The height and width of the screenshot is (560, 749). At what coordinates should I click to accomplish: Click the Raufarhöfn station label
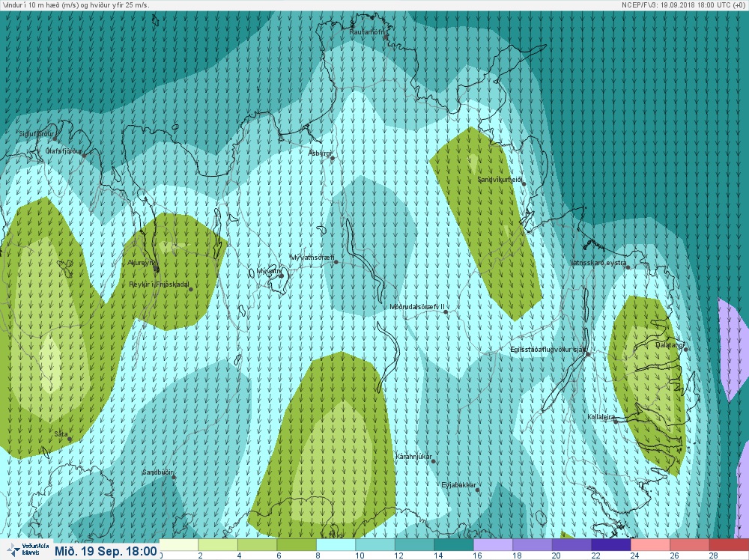click(x=367, y=32)
